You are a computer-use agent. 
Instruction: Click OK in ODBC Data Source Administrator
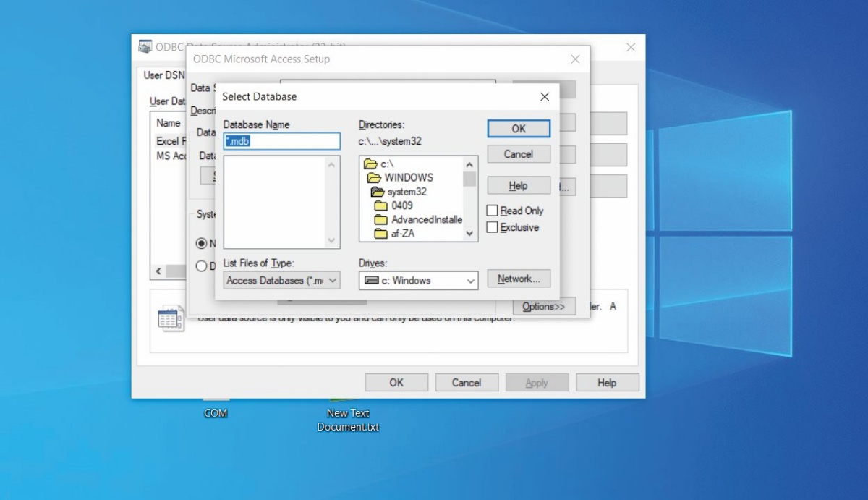pyautogui.click(x=396, y=383)
